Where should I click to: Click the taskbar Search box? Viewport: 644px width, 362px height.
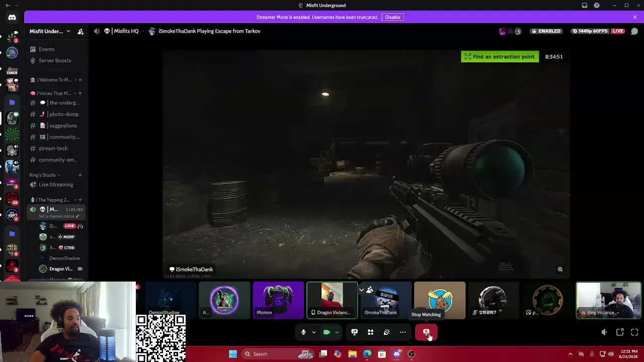[277, 354]
